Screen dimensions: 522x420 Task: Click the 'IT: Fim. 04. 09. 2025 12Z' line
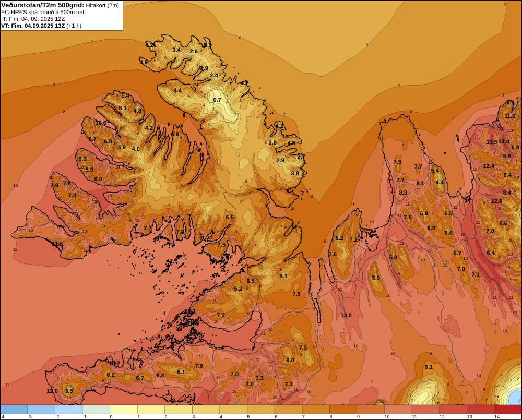click(33, 19)
